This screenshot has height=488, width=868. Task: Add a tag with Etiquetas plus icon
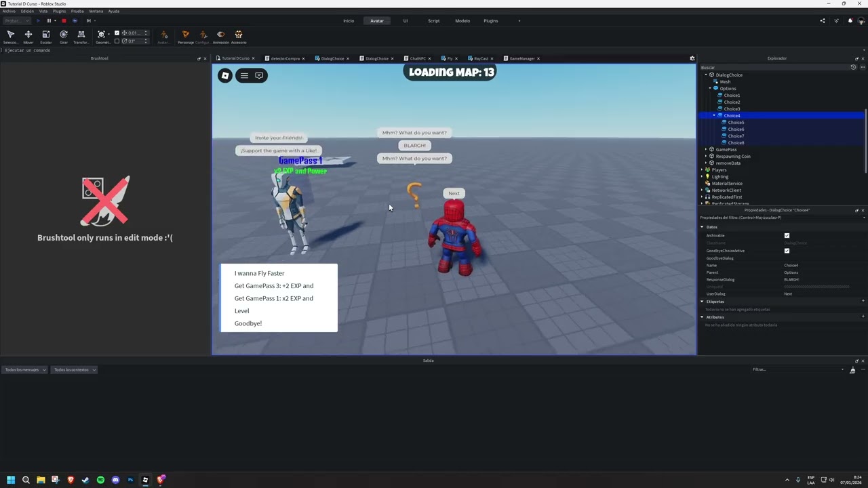(x=863, y=301)
